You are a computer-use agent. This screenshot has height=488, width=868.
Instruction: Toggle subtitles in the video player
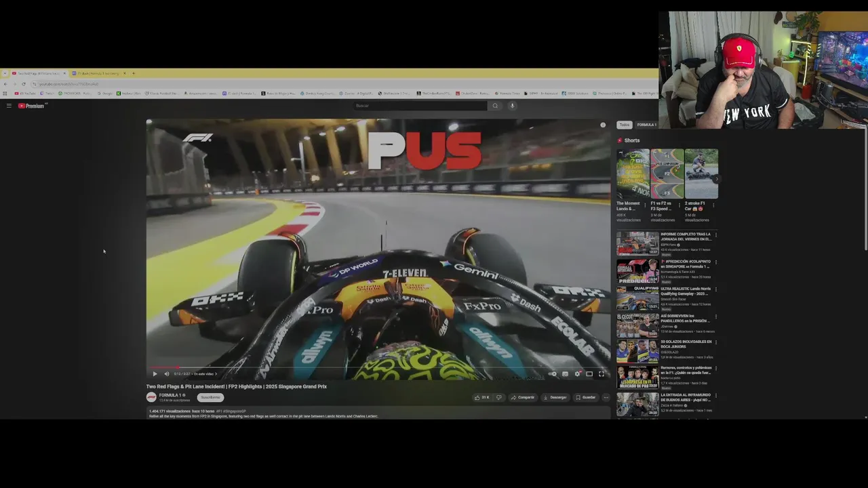click(565, 373)
